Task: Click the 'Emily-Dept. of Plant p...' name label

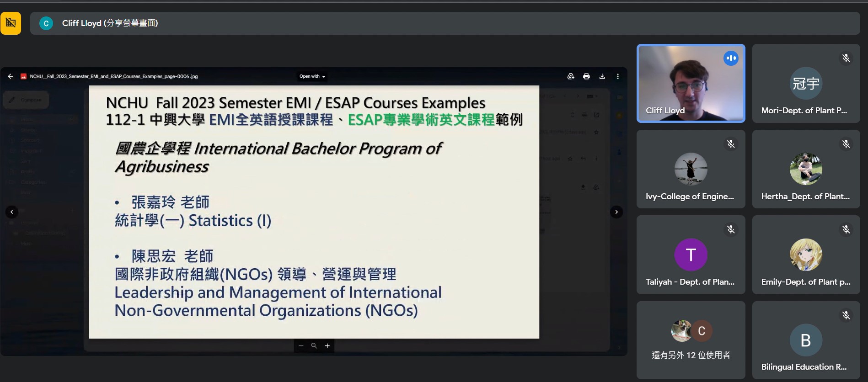Action: [x=806, y=282]
